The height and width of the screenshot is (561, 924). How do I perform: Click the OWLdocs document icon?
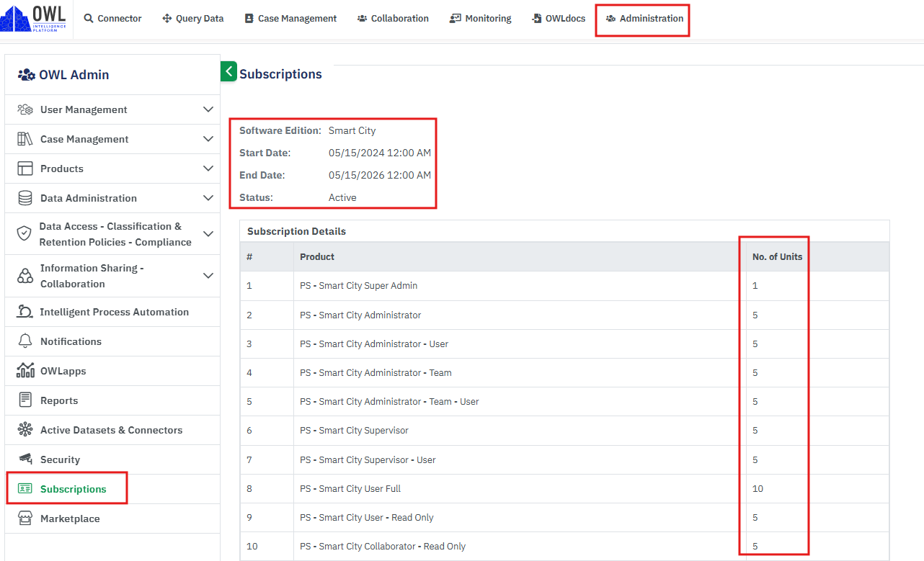(x=537, y=19)
